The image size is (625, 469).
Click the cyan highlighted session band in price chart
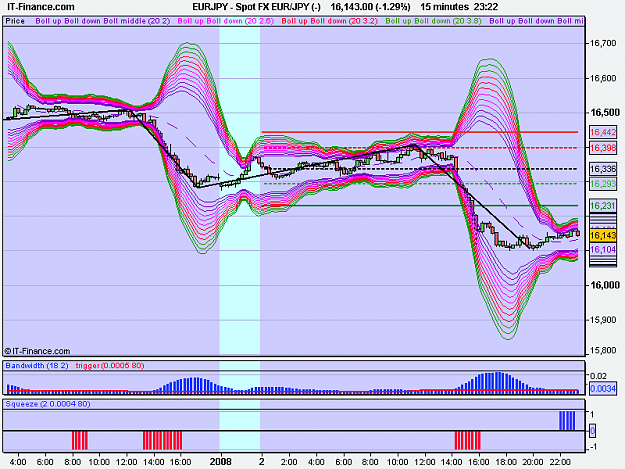tap(240, 191)
